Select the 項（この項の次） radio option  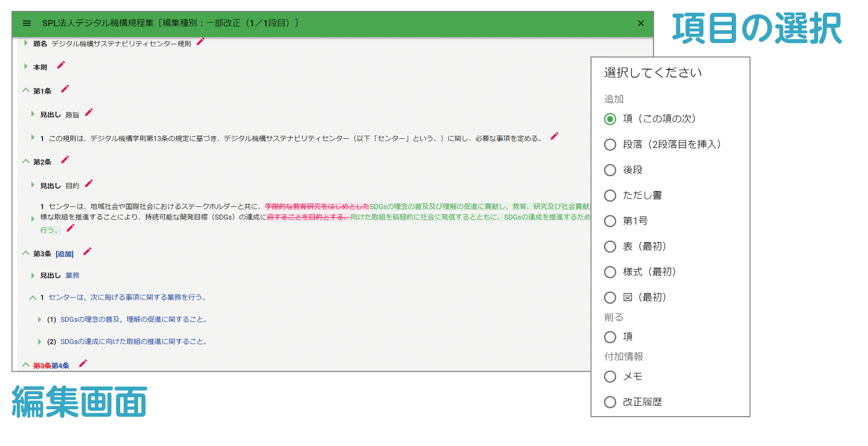click(610, 119)
